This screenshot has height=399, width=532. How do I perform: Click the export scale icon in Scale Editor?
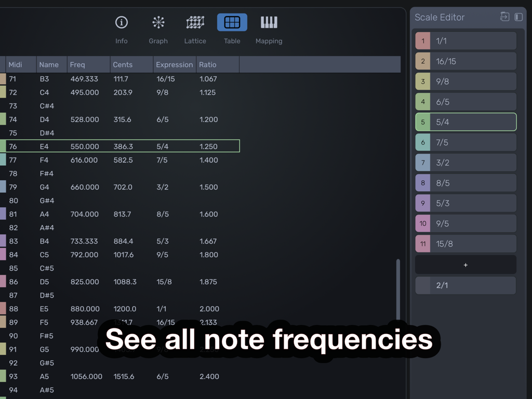(x=504, y=17)
